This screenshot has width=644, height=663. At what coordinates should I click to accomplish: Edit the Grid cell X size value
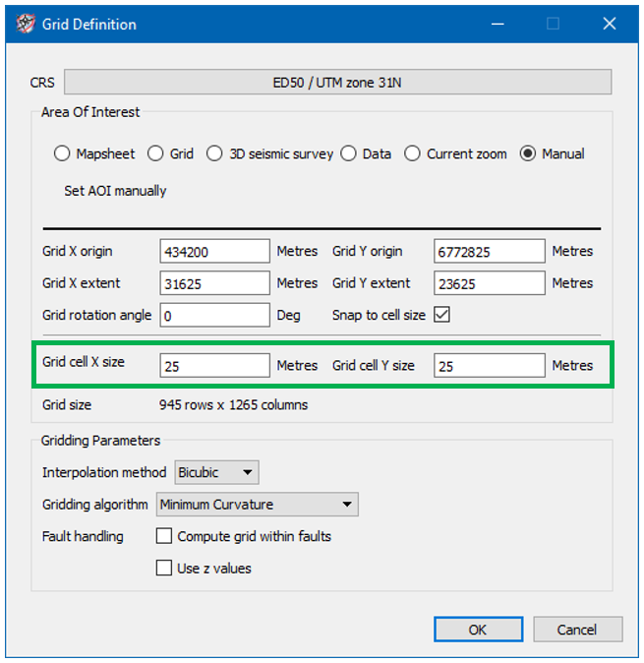click(x=214, y=366)
